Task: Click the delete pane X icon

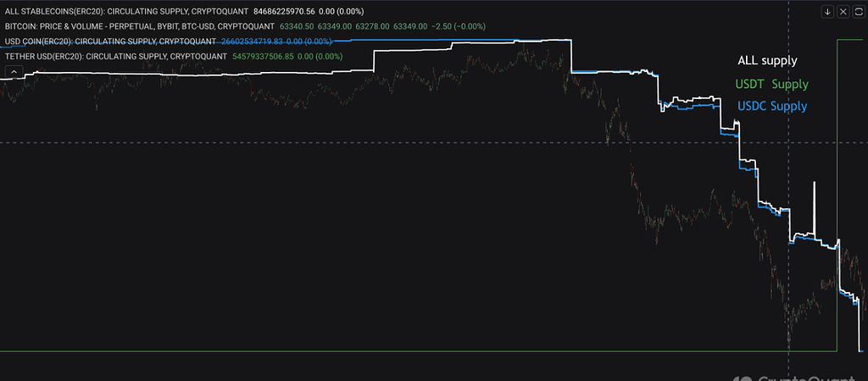Action: click(x=843, y=12)
